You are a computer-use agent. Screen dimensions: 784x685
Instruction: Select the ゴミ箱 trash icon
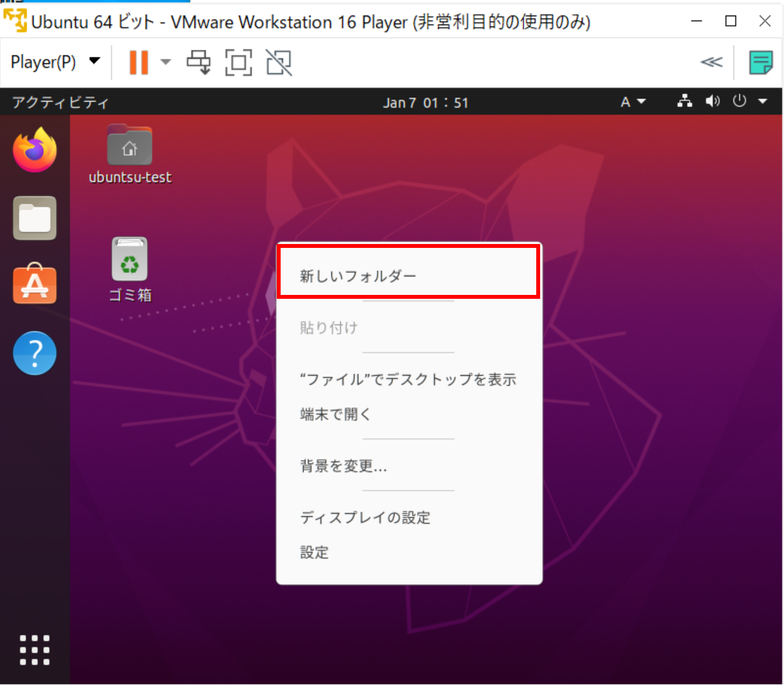[130, 270]
